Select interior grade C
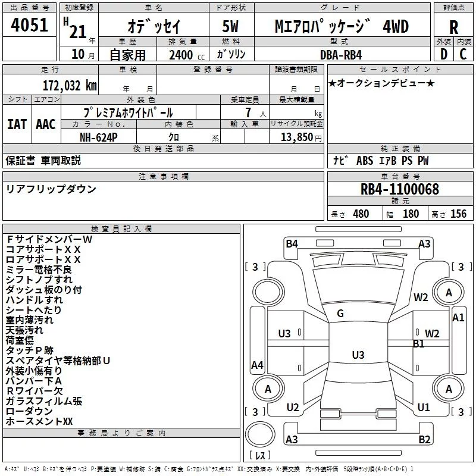 click(463, 54)
